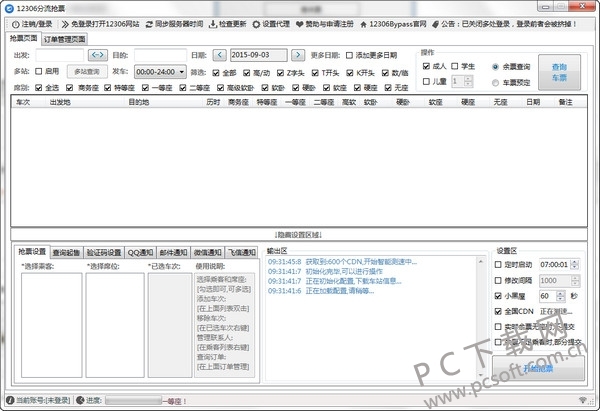The height and width of the screenshot is (411, 600).
Task: Check the 学生 passenger option
Action: click(455, 66)
